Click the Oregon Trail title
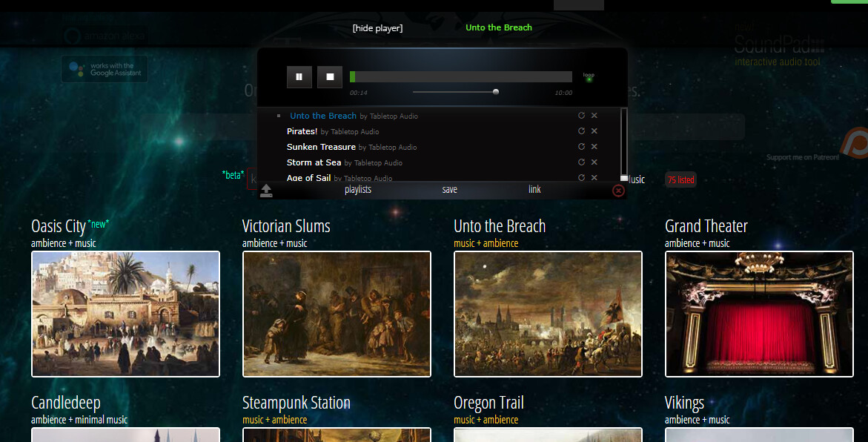Screen dimensions: 868x442 (x=488, y=403)
